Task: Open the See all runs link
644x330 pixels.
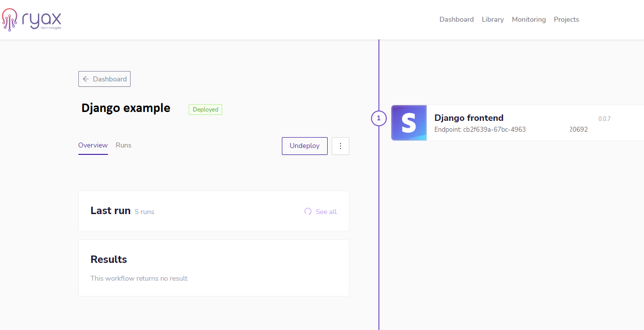Action: click(326, 212)
